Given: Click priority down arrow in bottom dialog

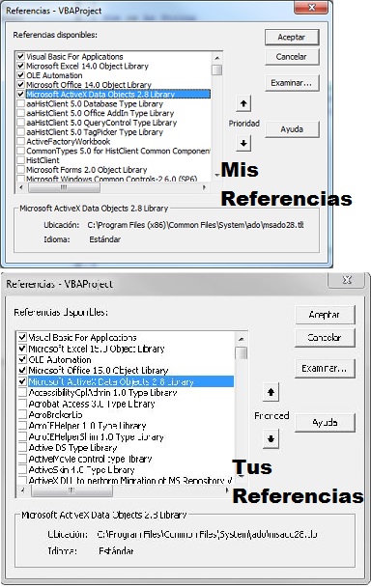Looking at the screenshot, I should [271, 438].
